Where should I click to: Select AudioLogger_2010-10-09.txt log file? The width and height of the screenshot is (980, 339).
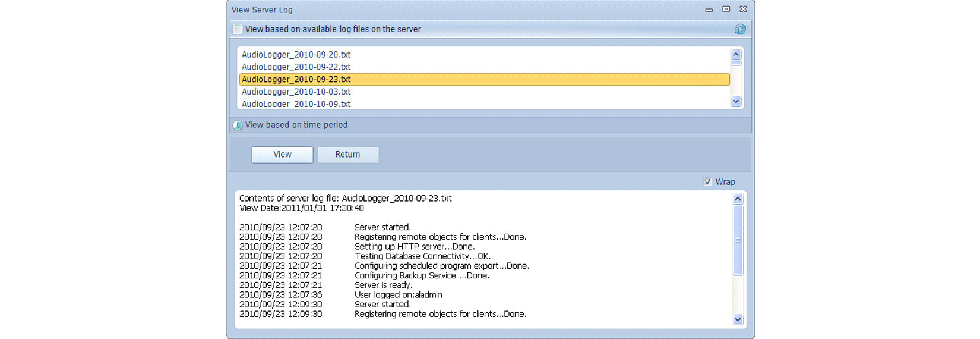tap(296, 103)
